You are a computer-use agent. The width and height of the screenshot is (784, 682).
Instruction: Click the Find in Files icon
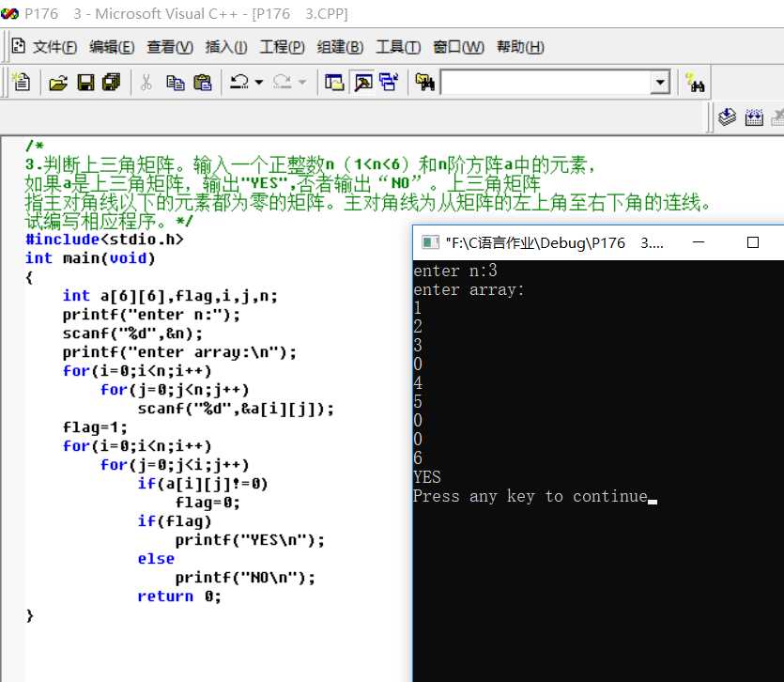pos(424,82)
